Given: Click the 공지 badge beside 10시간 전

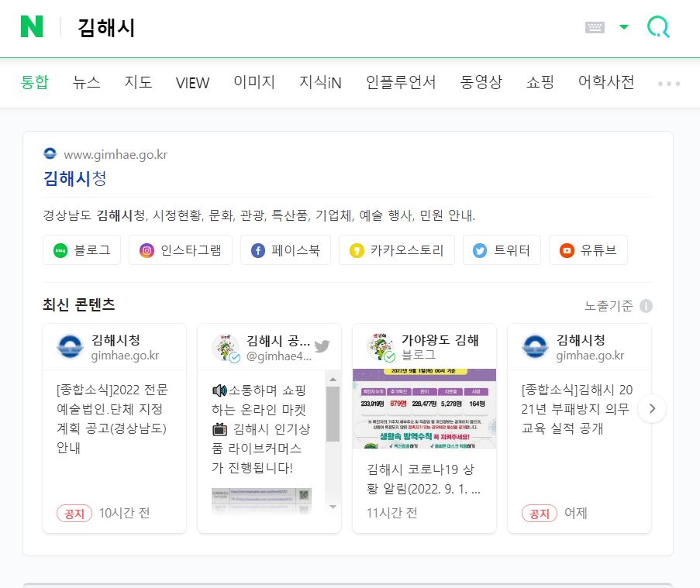Looking at the screenshot, I should pos(74,514).
